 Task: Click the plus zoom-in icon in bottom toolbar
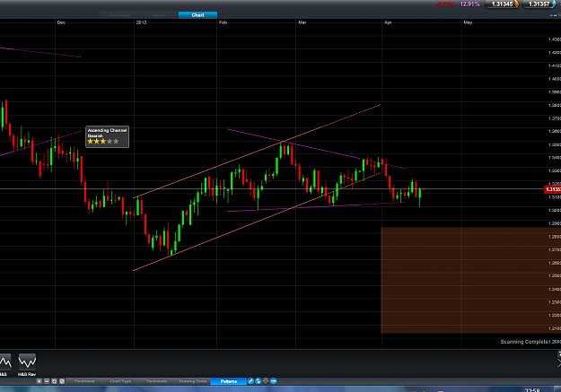coord(39,381)
